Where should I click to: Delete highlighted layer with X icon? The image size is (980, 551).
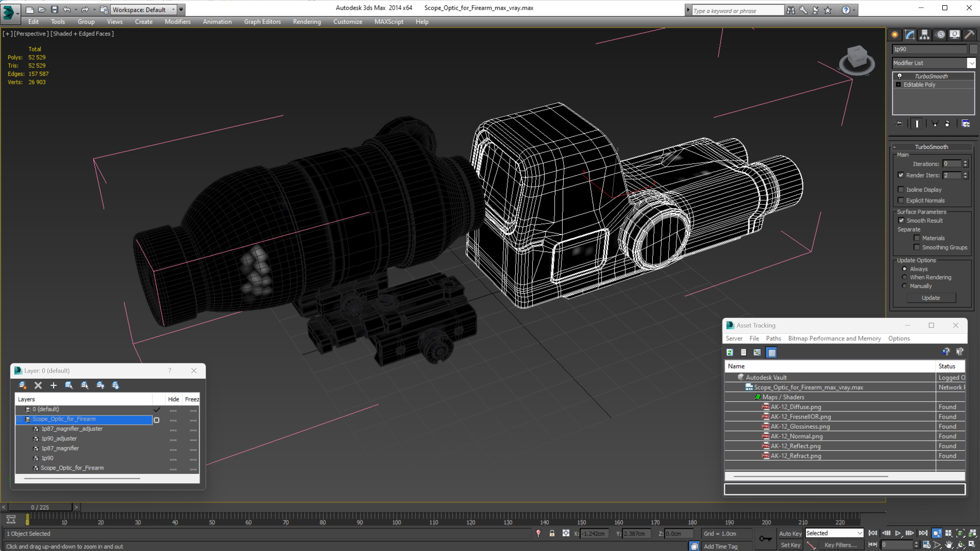click(38, 385)
